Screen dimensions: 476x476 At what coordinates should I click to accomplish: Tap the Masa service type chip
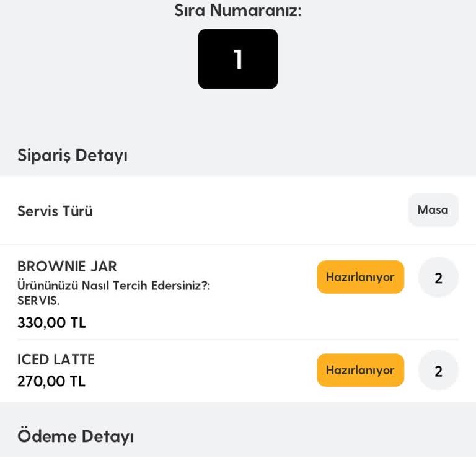tap(433, 210)
